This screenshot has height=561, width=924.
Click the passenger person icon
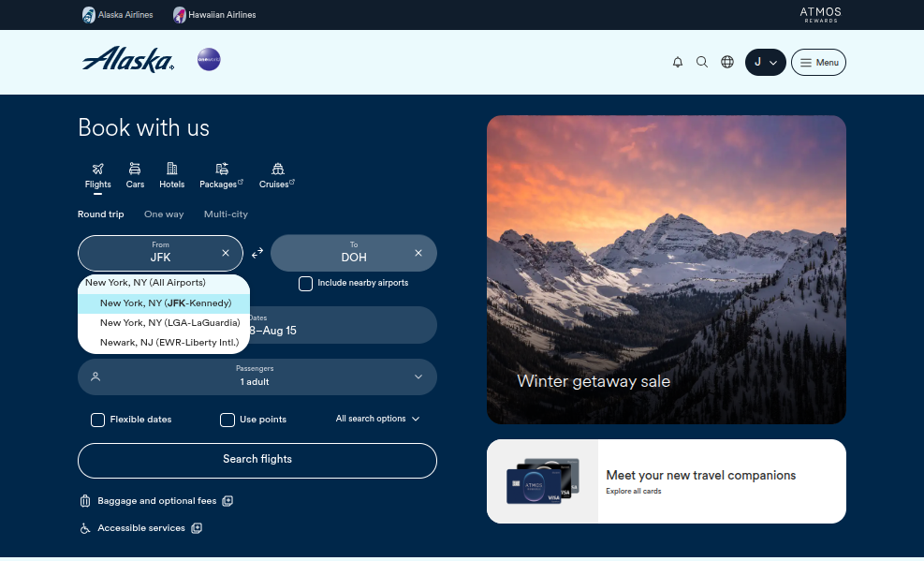pos(95,376)
